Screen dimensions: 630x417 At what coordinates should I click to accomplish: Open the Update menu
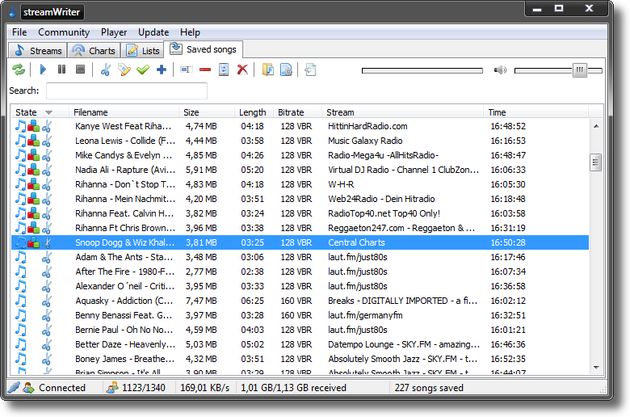tap(153, 32)
